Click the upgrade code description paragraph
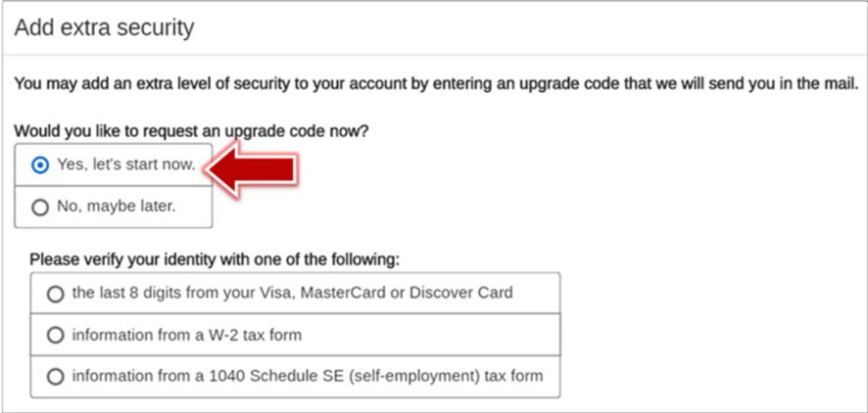The height and width of the screenshot is (413, 868). (436, 85)
